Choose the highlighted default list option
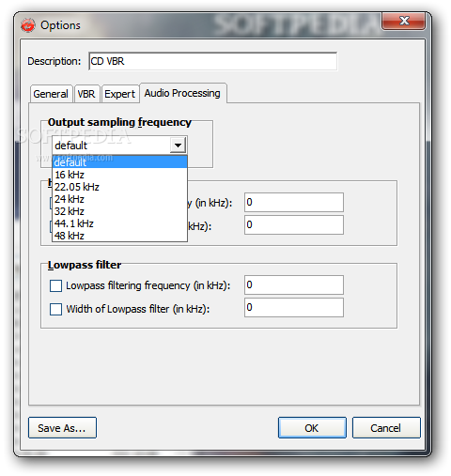Image resolution: width=451 pixels, height=476 pixels. (120, 162)
